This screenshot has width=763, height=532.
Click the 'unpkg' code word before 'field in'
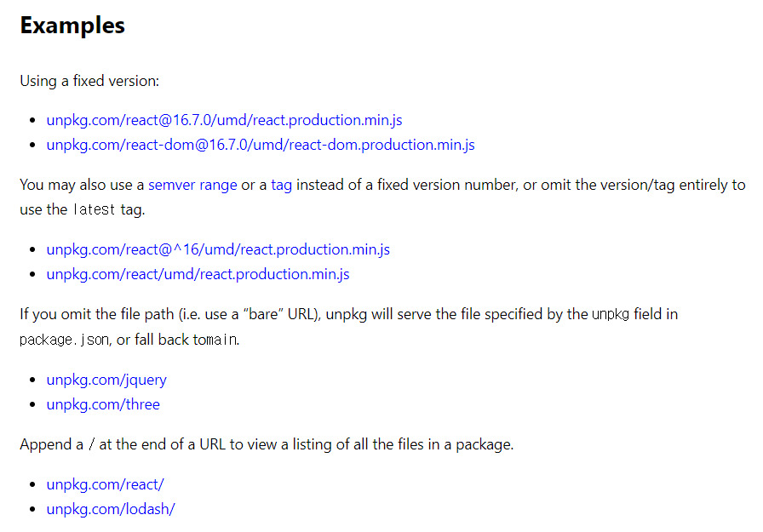(611, 314)
